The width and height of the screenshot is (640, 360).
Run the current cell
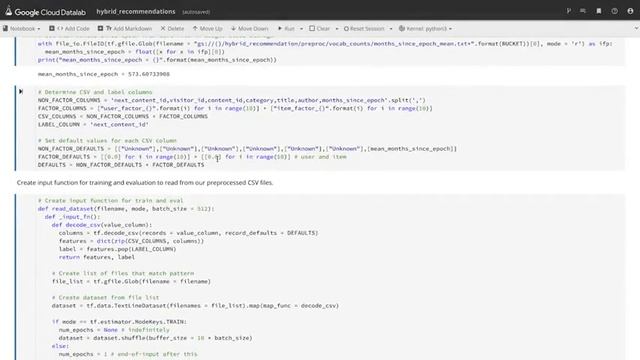[x=286, y=29]
